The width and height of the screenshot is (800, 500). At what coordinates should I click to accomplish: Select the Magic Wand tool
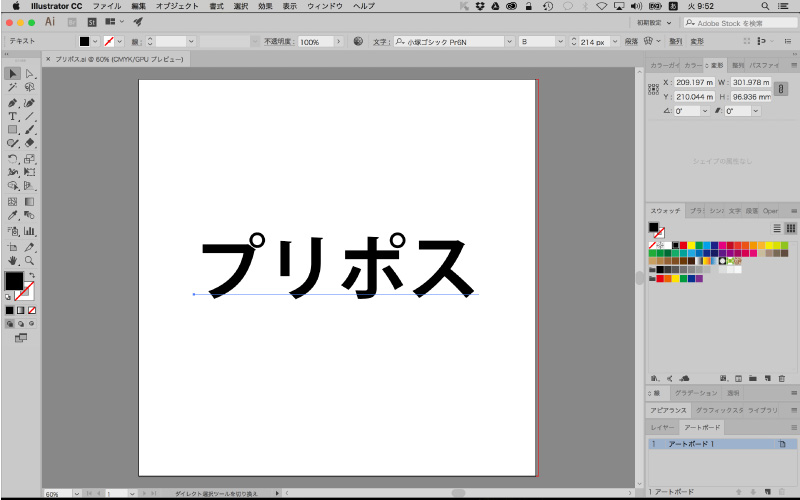(12, 88)
